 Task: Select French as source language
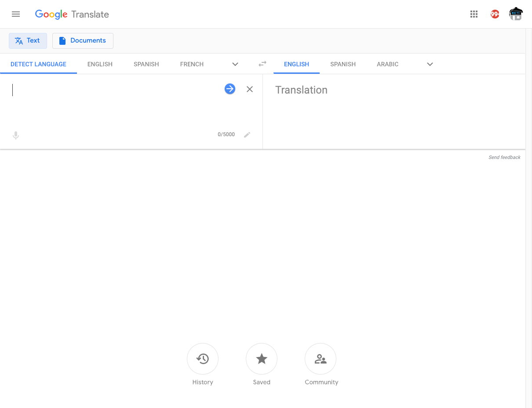pos(192,64)
